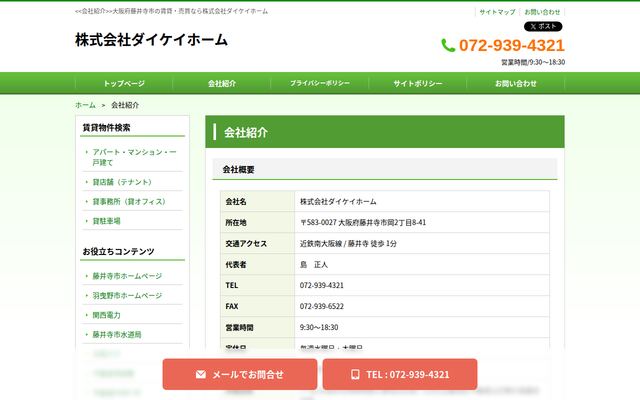
Task: Open 会社紹介 in the green navigation bar
Action: click(x=222, y=83)
